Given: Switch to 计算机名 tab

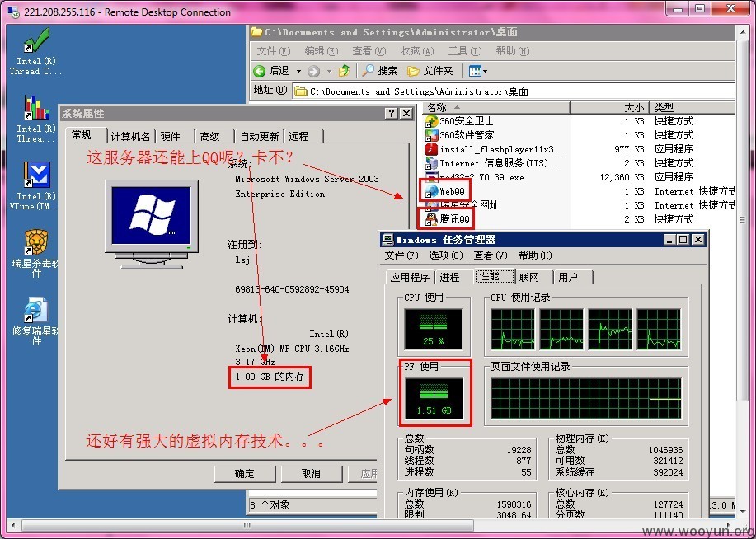Looking at the screenshot, I should [130, 137].
